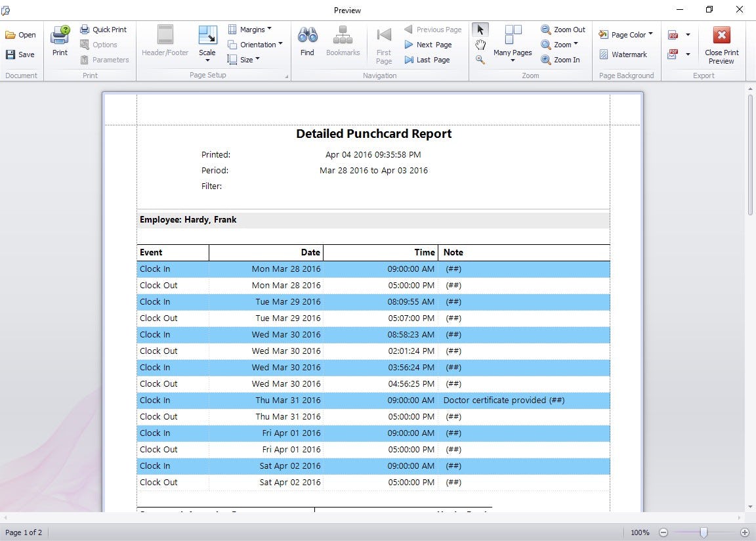Activate the Magnifier zoom tool
756x541 pixels.
pos(480,59)
